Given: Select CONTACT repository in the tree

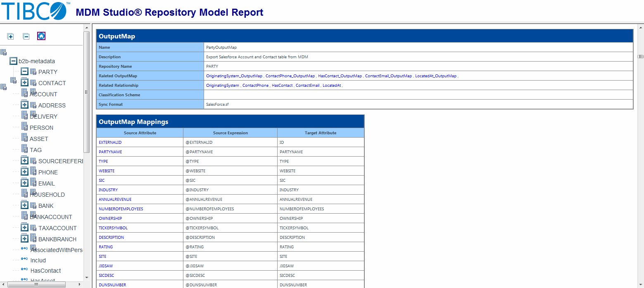Looking at the screenshot, I should [x=52, y=83].
